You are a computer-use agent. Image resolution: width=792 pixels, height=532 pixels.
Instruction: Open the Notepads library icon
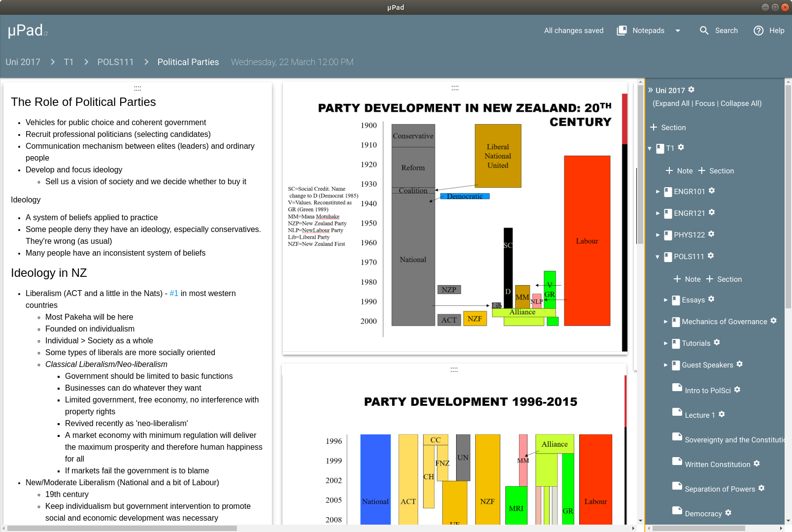pos(622,31)
